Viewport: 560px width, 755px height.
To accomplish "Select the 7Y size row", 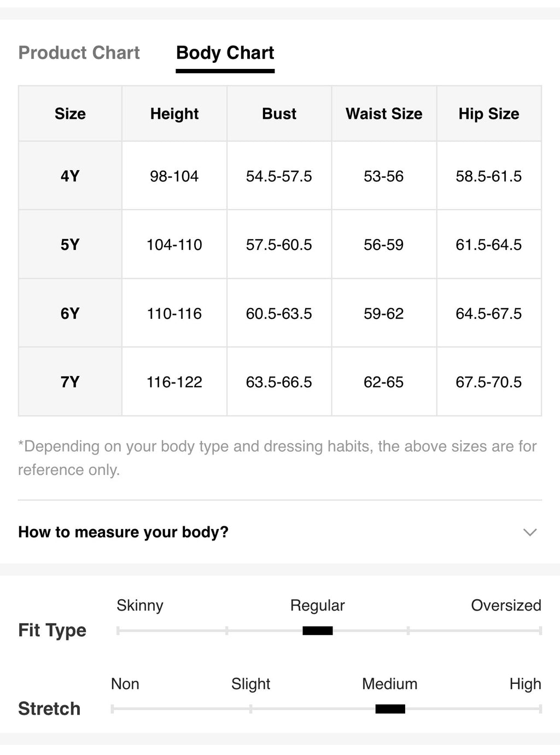I will (280, 381).
